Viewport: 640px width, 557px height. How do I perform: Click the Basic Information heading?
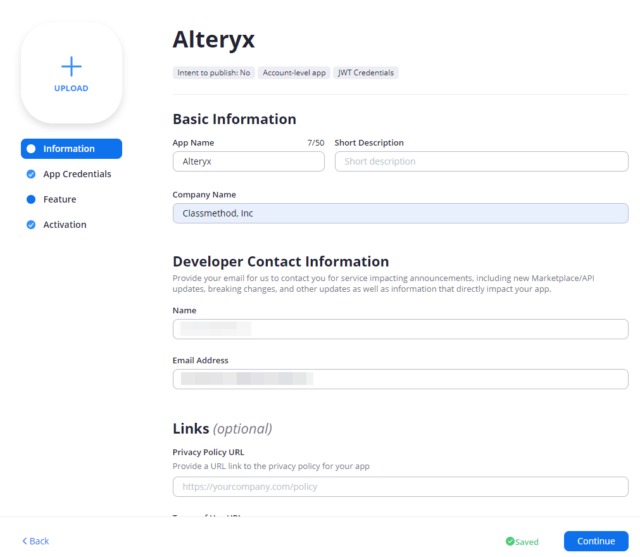coord(234,119)
